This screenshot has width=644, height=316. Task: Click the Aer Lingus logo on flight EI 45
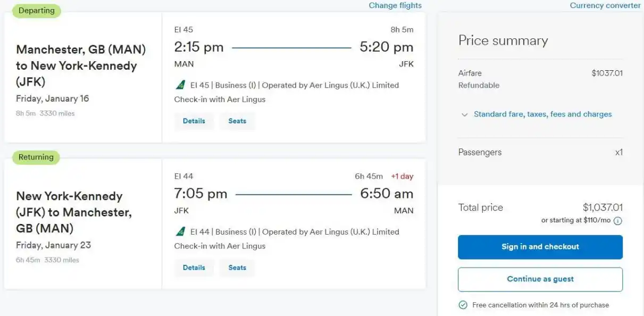[180, 85]
